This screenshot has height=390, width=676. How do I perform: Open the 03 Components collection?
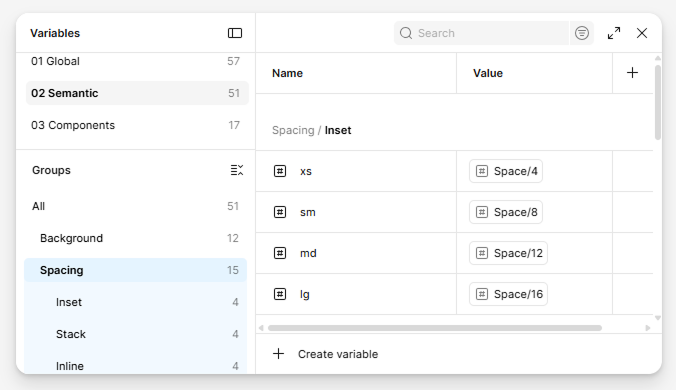[x=137, y=125]
